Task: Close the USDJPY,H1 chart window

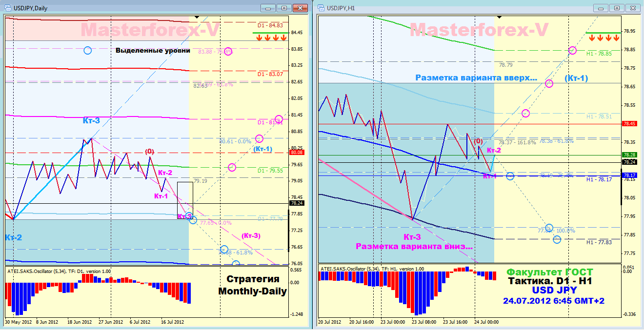Action: click(632, 8)
